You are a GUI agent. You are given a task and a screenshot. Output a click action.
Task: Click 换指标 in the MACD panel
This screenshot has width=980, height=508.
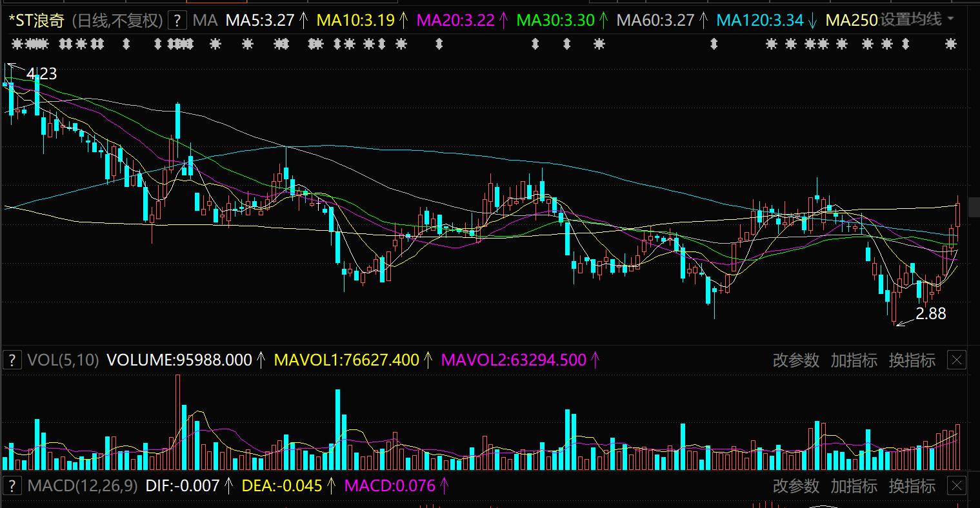[912, 486]
